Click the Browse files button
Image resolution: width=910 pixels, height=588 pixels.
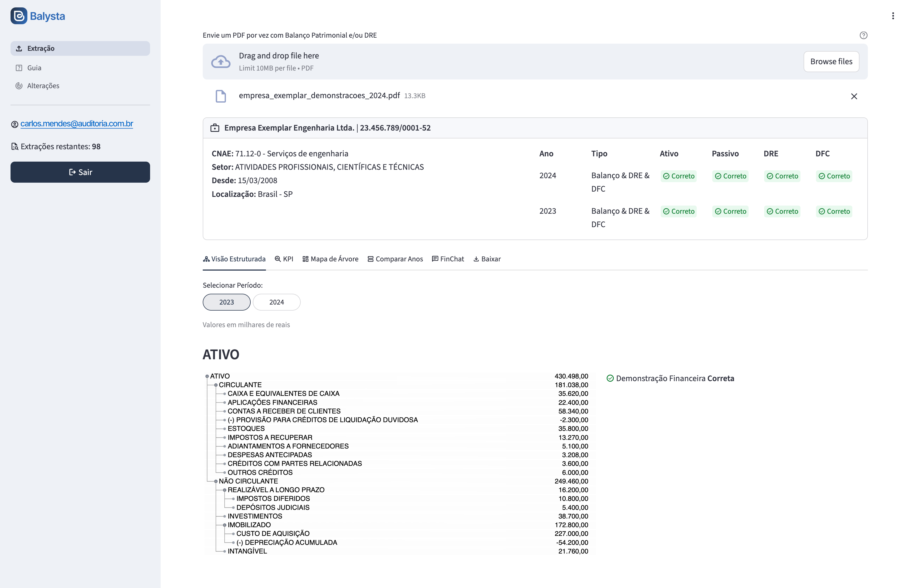831,62
